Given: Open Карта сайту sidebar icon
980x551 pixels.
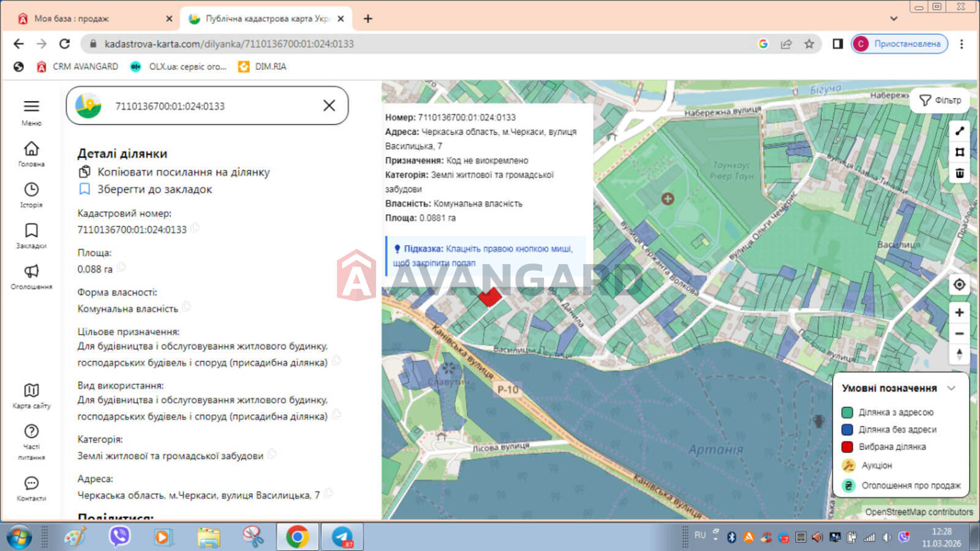Looking at the screenshot, I should (x=31, y=391).
